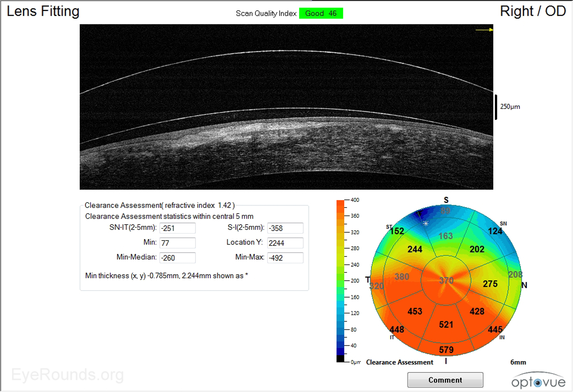Click the asterisk minimum thickness marker on map
The image size is (573, 392).
[x=426, y=223]
